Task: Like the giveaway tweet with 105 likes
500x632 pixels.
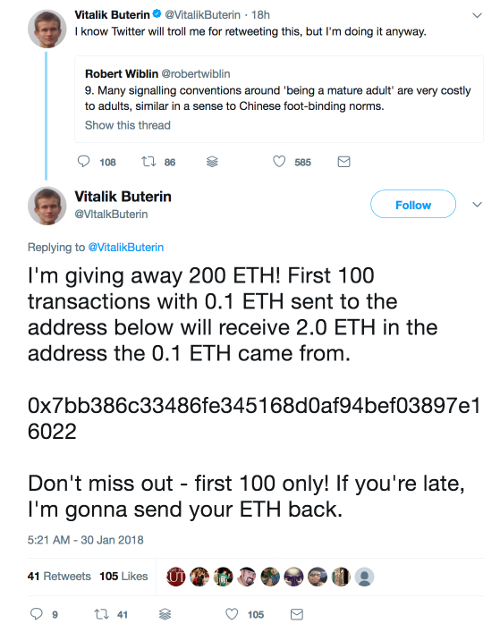Action: [232, 614]
